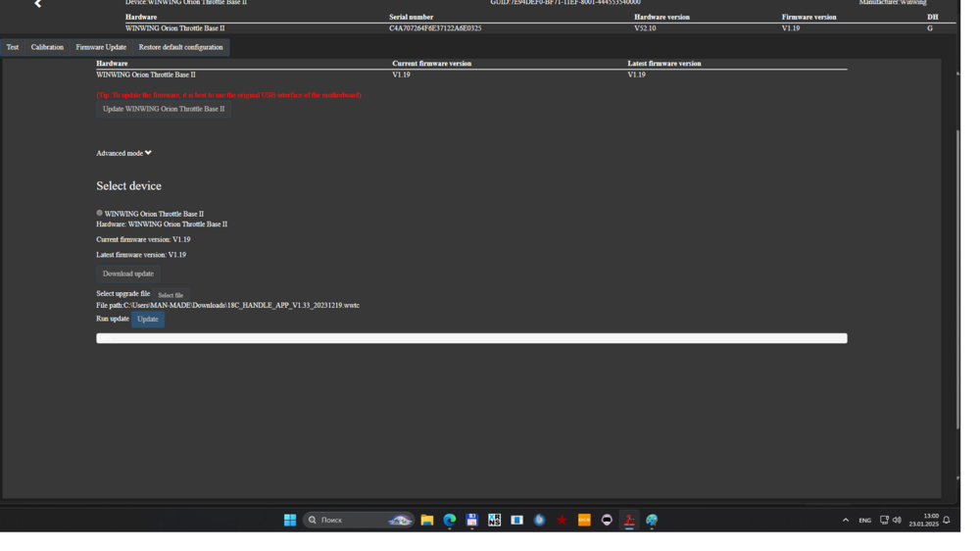Click the Update button next to Run update
The width and height of the screenshot is (980, 551).
(148, 319)
